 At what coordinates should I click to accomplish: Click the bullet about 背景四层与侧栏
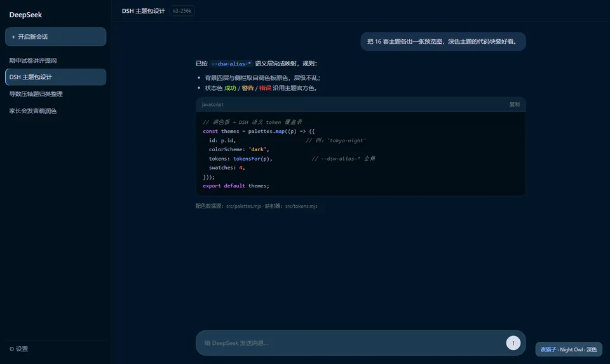[x=262, y=78]
